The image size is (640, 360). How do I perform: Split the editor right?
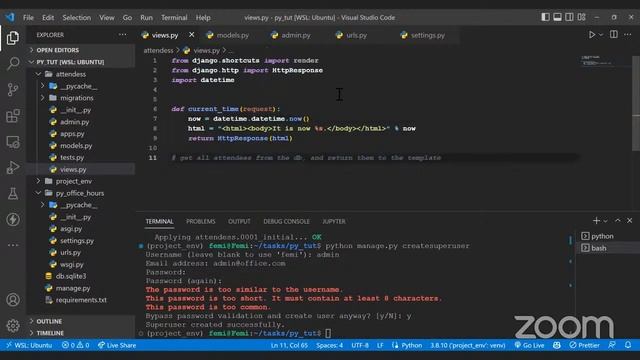(x=613, y=35)
